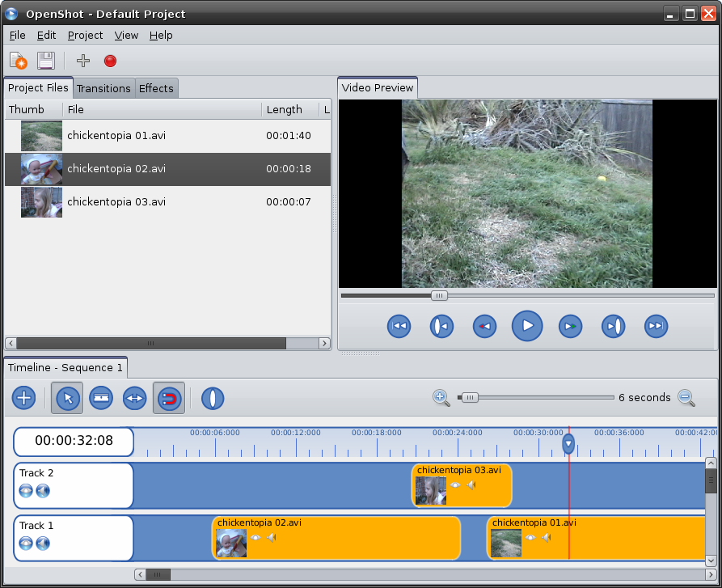Image resolution: width=722 pixels, height=588 pixels.
Task: Switch to the Transitions tab
Action: [x=103, y=88]
